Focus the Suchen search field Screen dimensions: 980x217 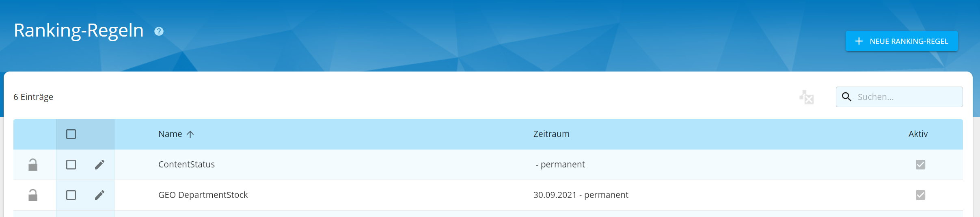pyautogui.click(x=899, y=97)
